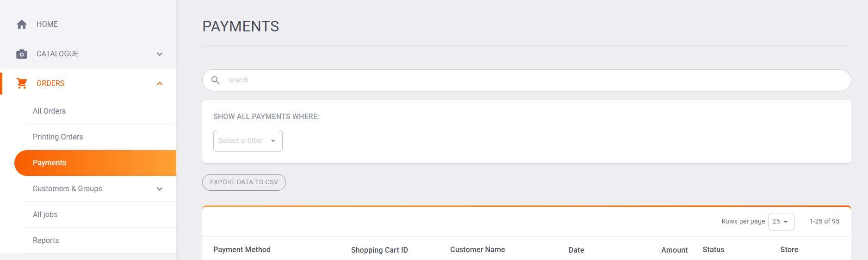Go to All Orders page
The image size is (868, 260).
(x=49, y=111)
